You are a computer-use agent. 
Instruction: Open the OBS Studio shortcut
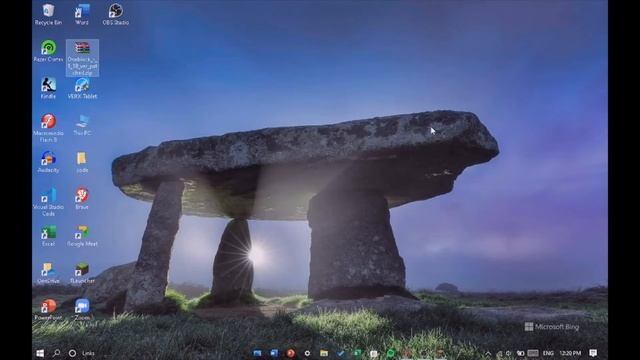coord(116,14)
